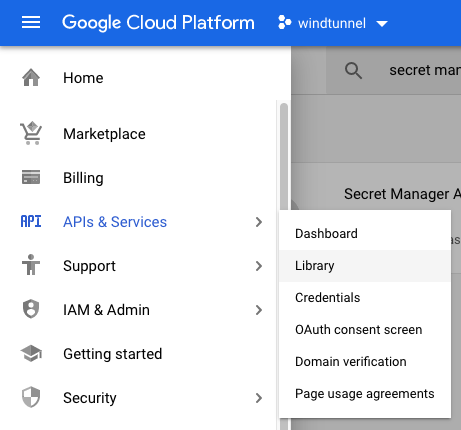Select OAuth consent screen in submenu

365,330
